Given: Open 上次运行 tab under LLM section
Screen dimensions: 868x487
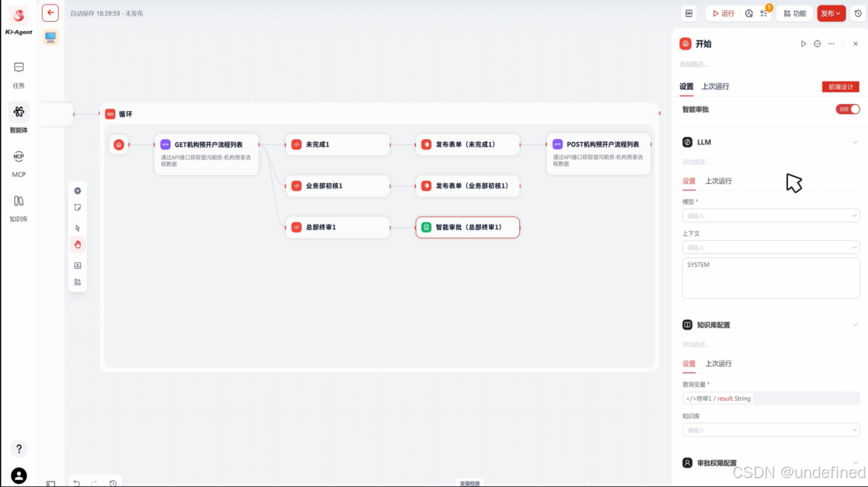Looking at the screenshot, I should (719, 181).
